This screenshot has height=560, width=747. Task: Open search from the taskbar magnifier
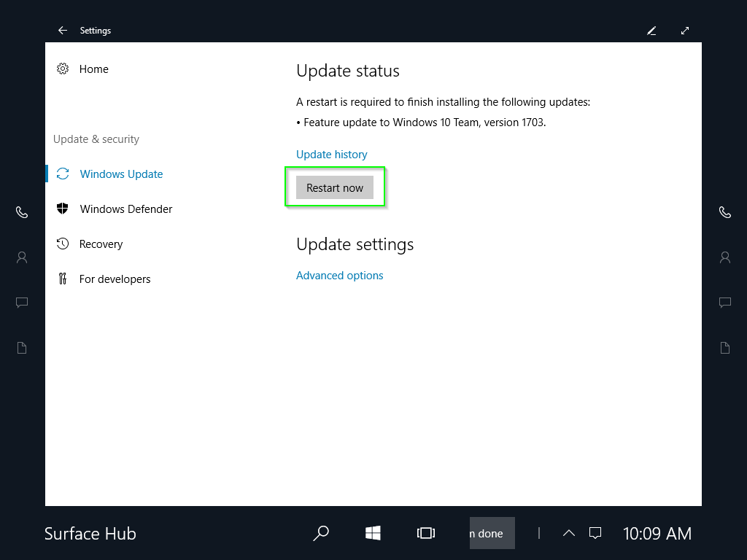pos(321,533)
